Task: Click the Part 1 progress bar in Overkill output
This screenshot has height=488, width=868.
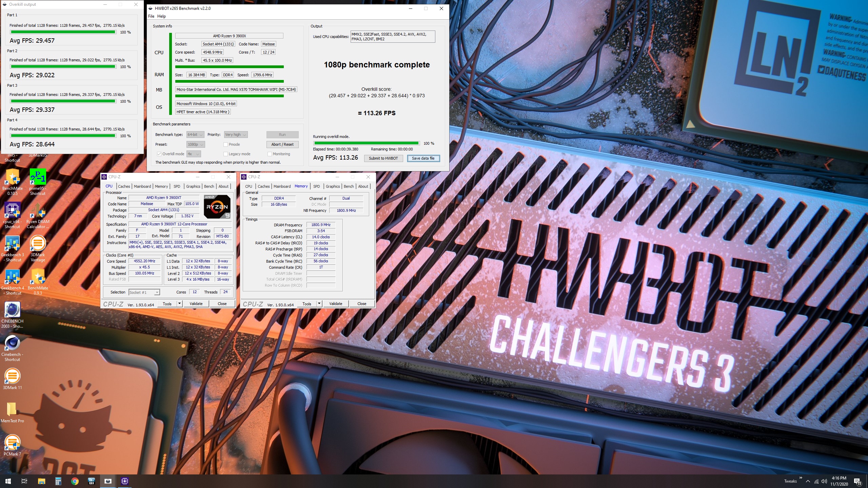Action: click(x=63, y=32)
